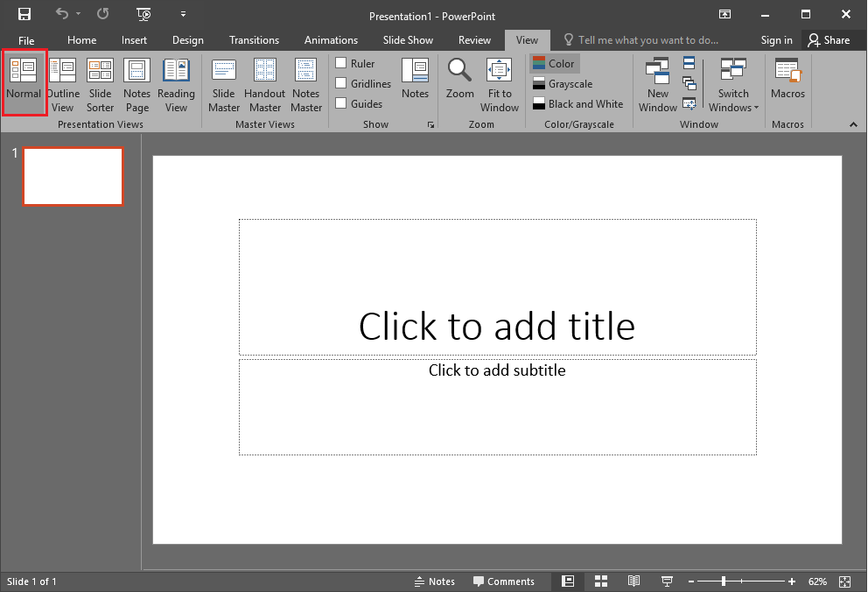Click the Share button
Screen dimensions: 868x592
point(829,40)
